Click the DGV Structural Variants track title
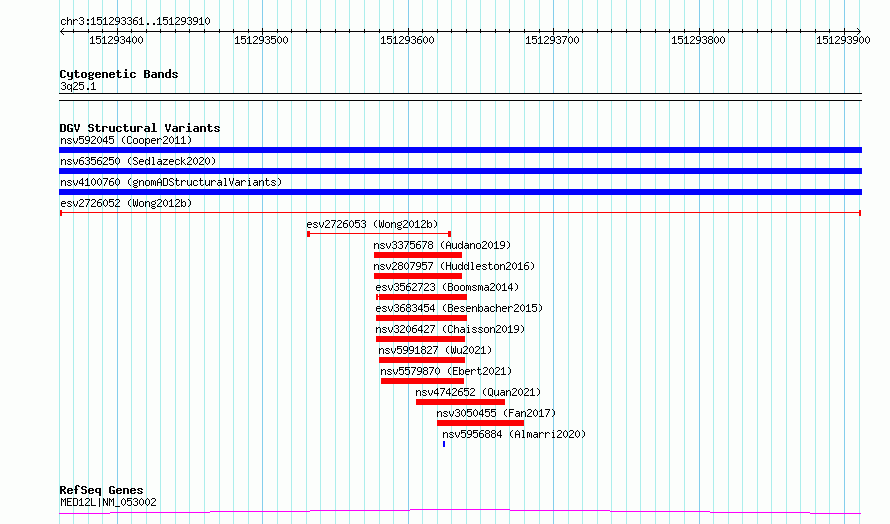 [x=140, y=128]
